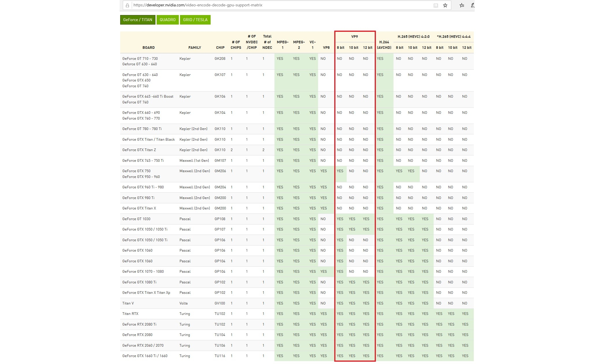Image resolution: width=594 pixels, height=364 pixels.
Task: Click the GK107 chip cell
Action: (220, 75)
